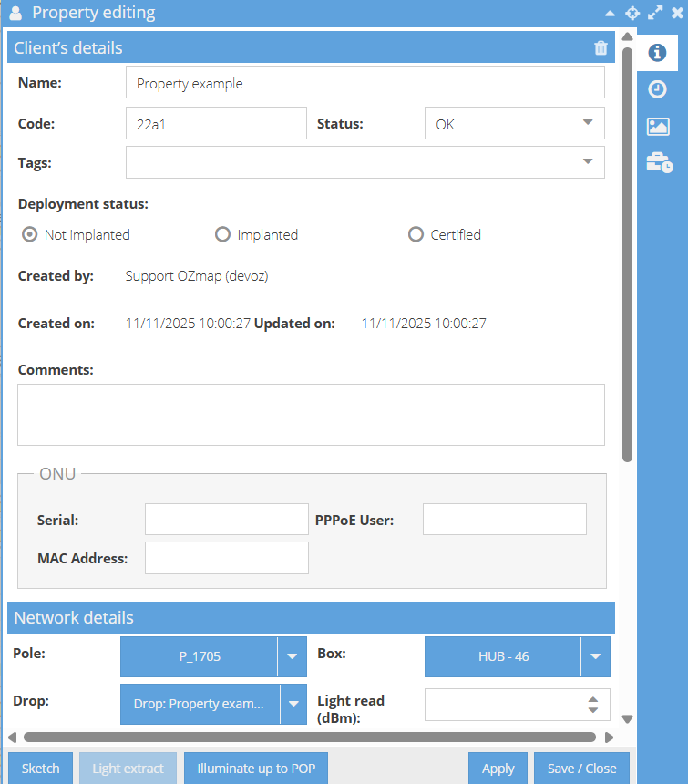The width and height of the screenshot is (688, 784).
Task: Click the Network details section header
Action: [311, 617]
